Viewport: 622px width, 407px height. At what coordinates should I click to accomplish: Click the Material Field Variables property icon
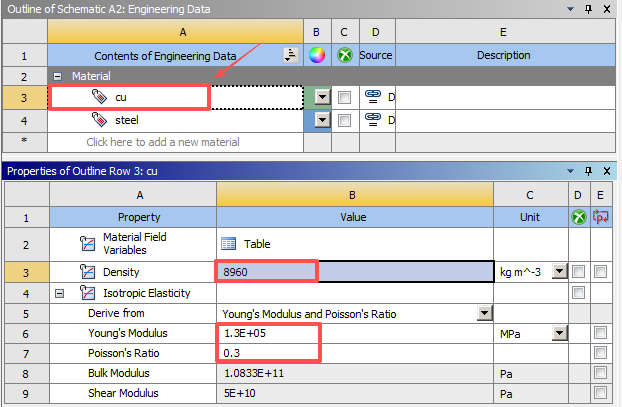(87, 244)
